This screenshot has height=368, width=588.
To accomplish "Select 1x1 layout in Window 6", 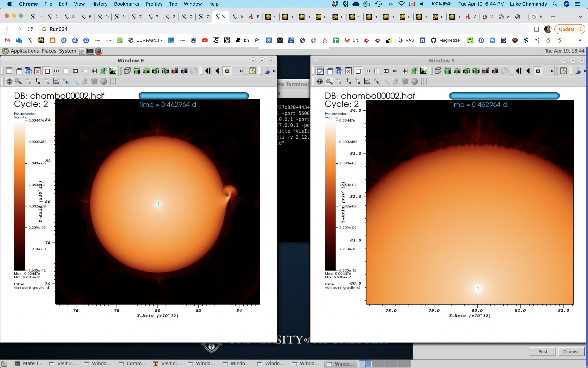I will [47, 71].
